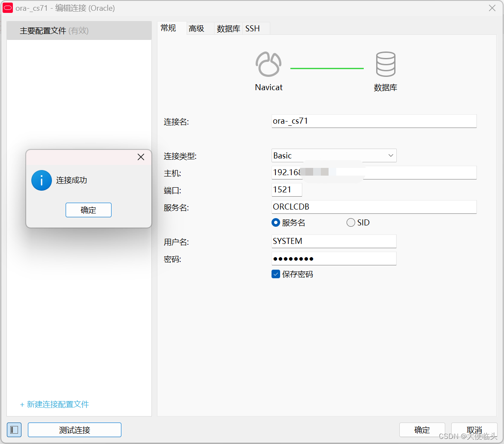Viewport: 504px width, 444px height.
Task: Click the 密码 password field
Action: 334,258
